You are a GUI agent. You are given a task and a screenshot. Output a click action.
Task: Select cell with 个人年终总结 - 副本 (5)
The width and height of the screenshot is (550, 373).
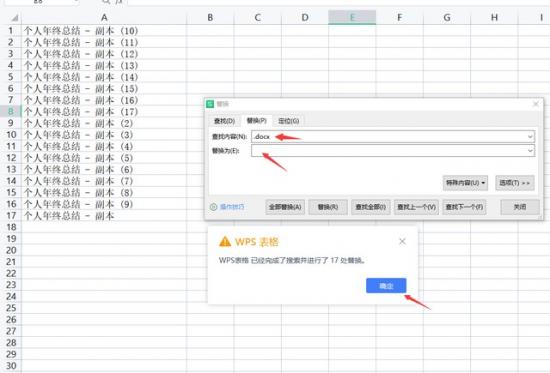(x=104, y=158)
